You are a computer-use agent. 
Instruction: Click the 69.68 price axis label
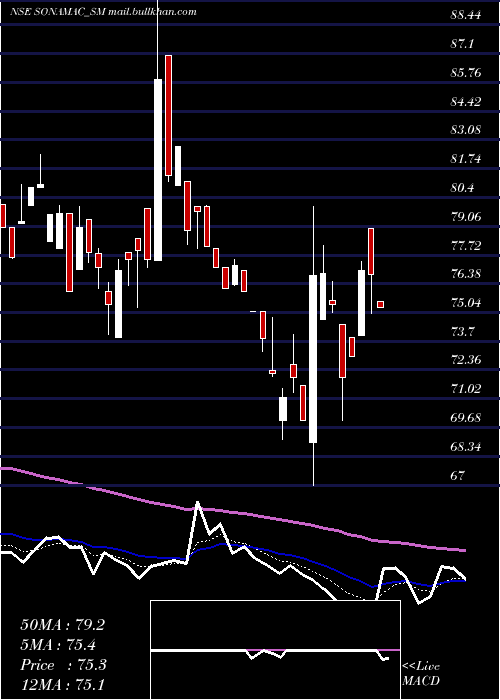click(x=466, y=418)
